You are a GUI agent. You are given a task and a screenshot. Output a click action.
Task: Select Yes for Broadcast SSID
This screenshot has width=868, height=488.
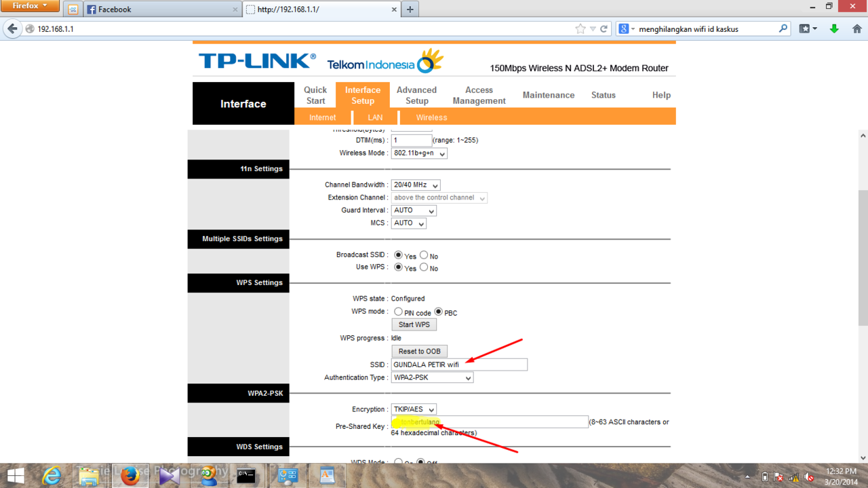pos(399,255)
